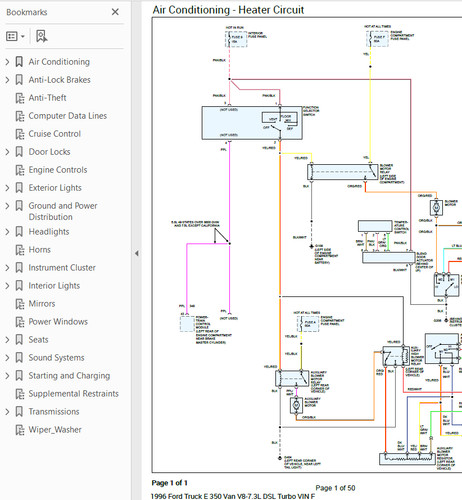Open the Supplemental Restraints bookmark
The image size is (462, 500).
[73, 394]
